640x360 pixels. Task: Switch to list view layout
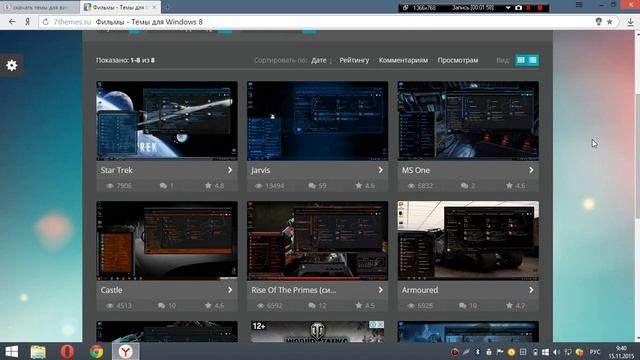click(x=533, y=60)
